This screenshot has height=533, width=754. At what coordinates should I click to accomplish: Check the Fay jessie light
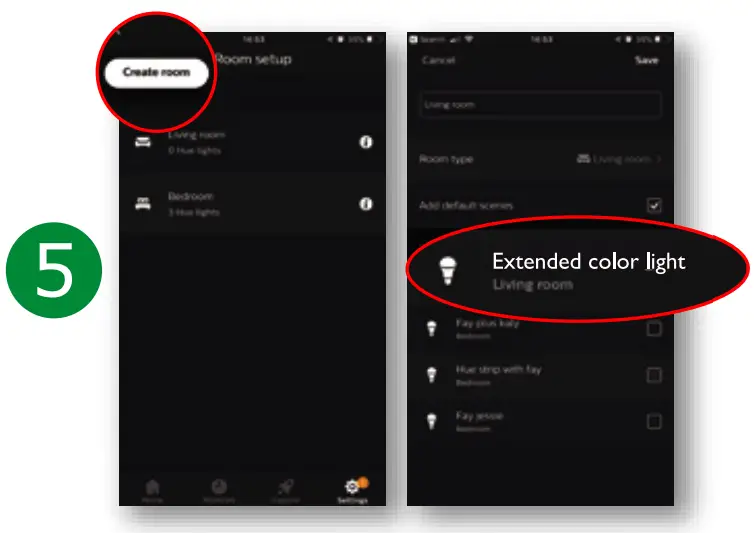tap(654, 421)
